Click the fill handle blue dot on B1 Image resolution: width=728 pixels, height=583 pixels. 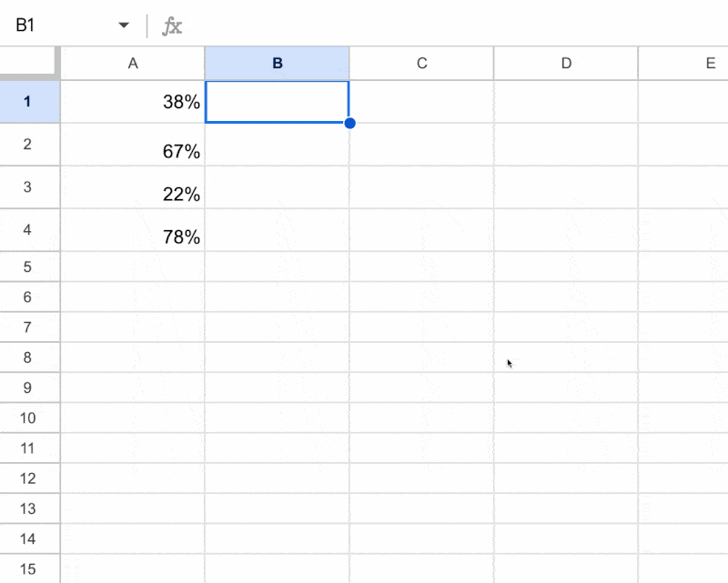pos(349,122)
